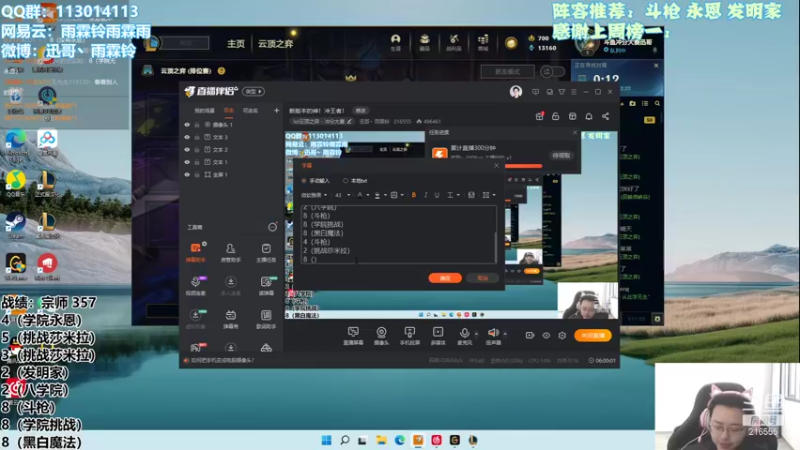Open hamburger menu in 直播伴侣 title bar
Image resolution: width=800 pixels, height=450 pixels.
[x=574, y=92]
